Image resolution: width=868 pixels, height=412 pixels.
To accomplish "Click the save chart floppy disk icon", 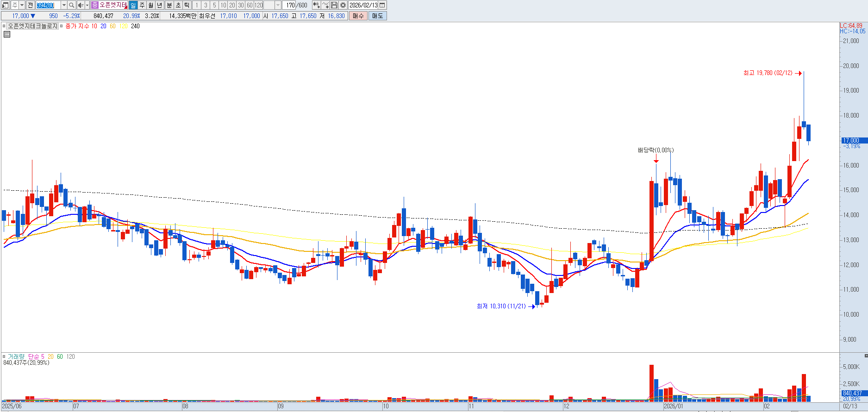I will click(x=334, y=5).
